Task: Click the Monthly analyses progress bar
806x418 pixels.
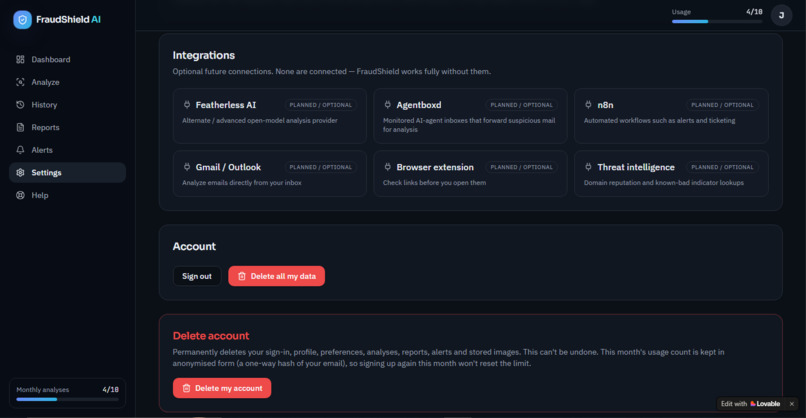Action: pos(67,399)
